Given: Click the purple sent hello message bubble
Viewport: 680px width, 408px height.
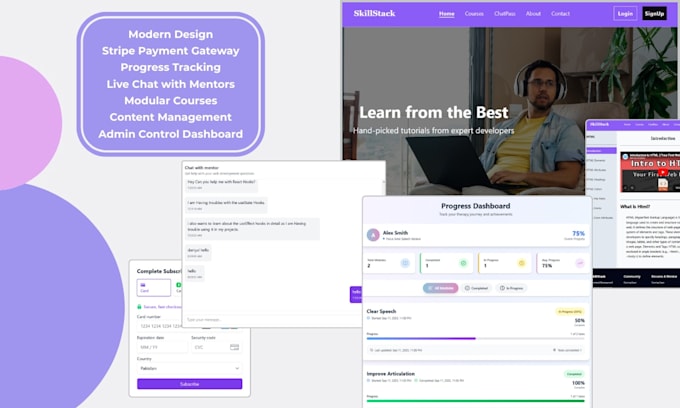Looking at the screenshot, I should (356, 294).
